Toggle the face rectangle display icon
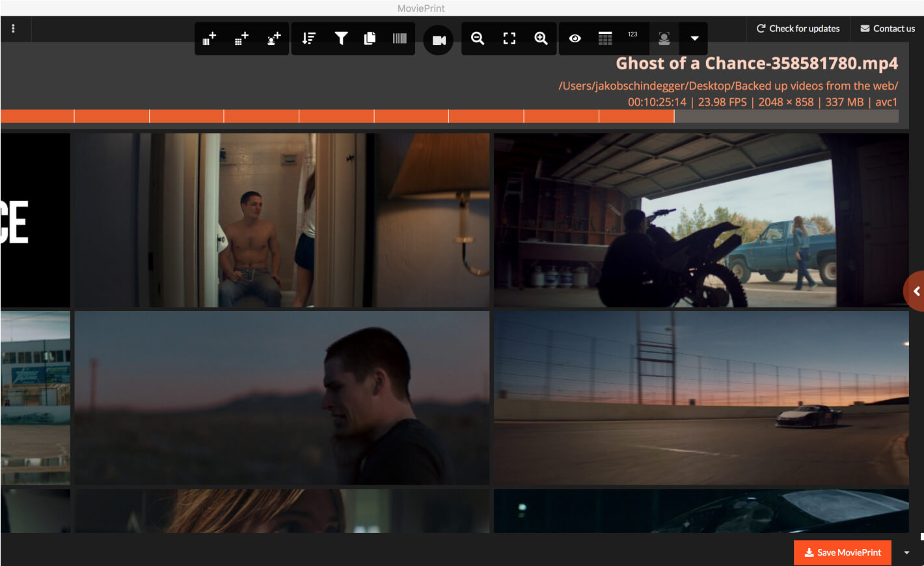The height and width of the screenshot is (566, 924). coord(664,38)
